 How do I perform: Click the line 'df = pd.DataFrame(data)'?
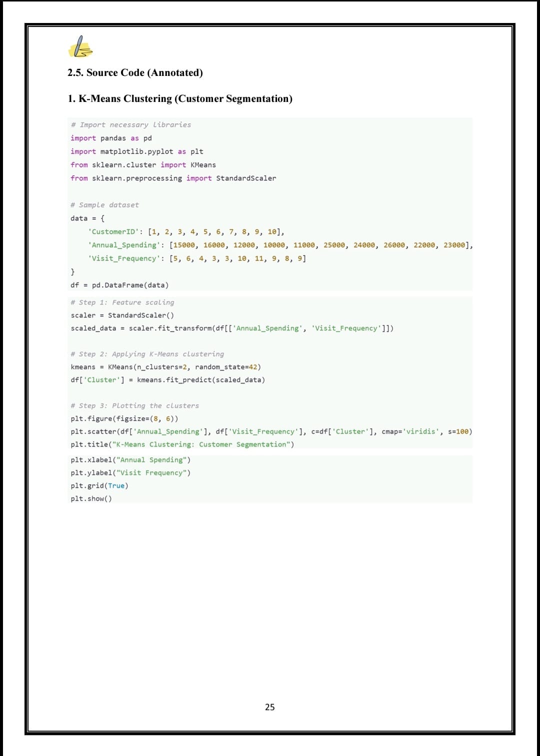point(119,285)
